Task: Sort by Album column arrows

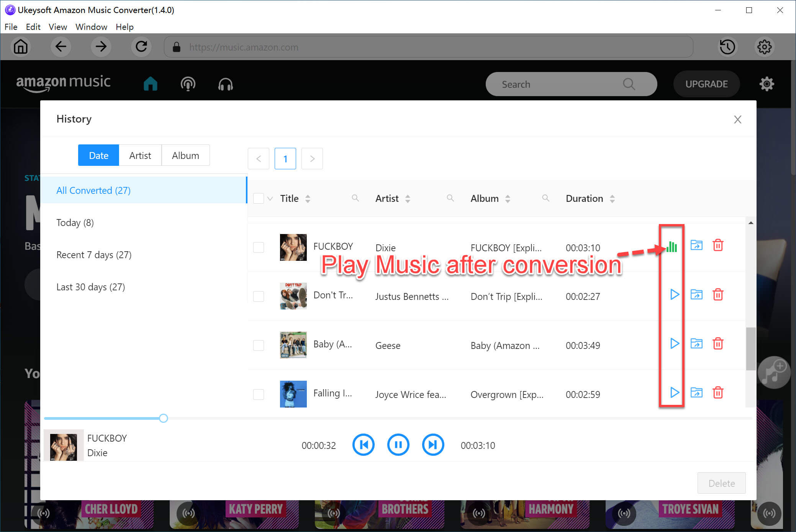Action: point(508,199)
